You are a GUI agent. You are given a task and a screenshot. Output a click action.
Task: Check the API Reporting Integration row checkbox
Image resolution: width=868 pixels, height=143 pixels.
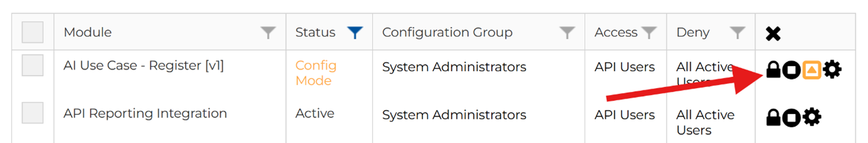click(32, 113)
